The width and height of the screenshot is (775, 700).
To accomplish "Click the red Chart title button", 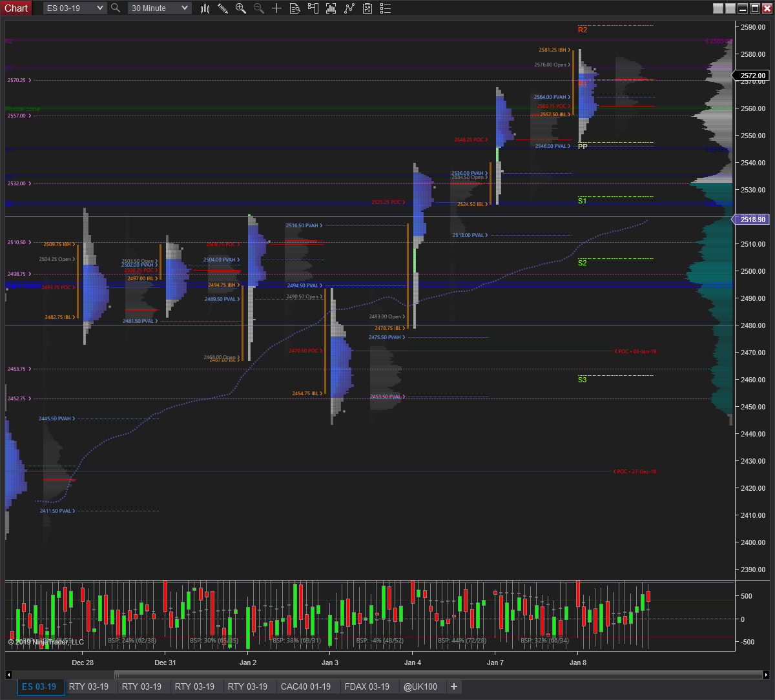I will tap(16, 8).
